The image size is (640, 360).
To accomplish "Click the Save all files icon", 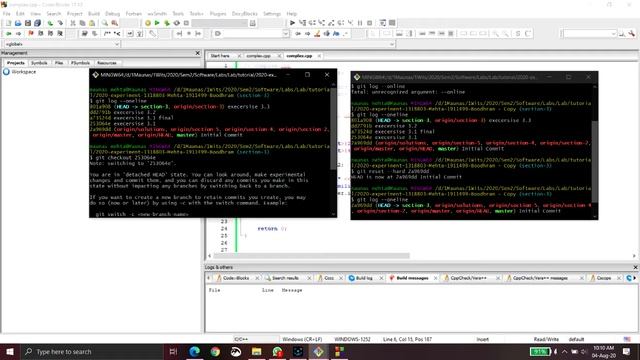I will (x=38, y=23).
